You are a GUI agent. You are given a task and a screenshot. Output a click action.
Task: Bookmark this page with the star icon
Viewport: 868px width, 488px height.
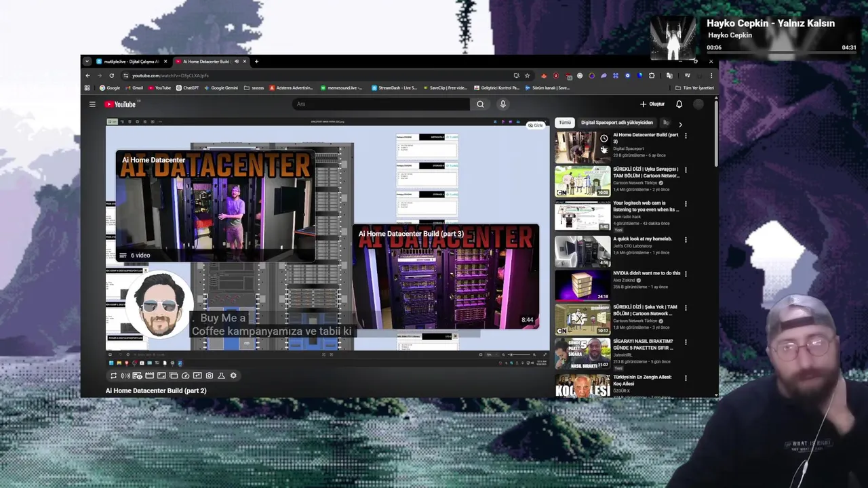point(527,76)
